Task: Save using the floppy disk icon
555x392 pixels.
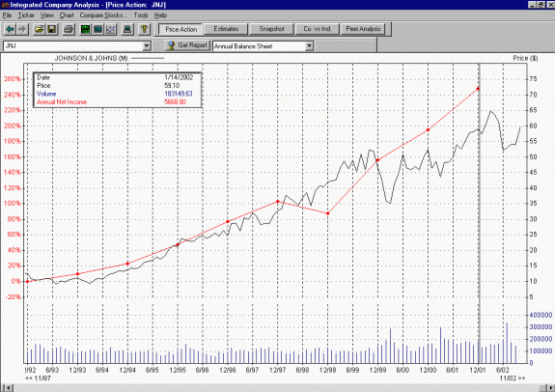Action: (x=52, y=29)
